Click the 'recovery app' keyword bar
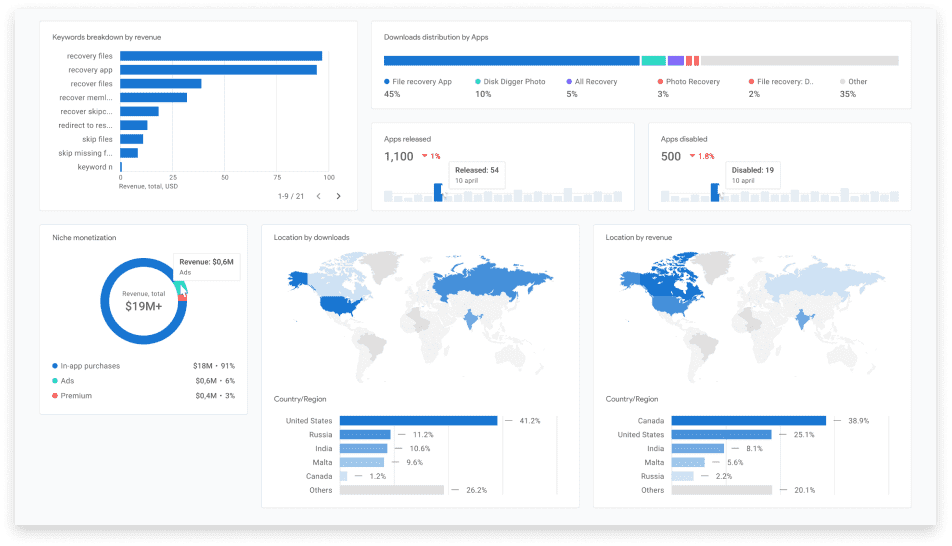 (218, 70)
